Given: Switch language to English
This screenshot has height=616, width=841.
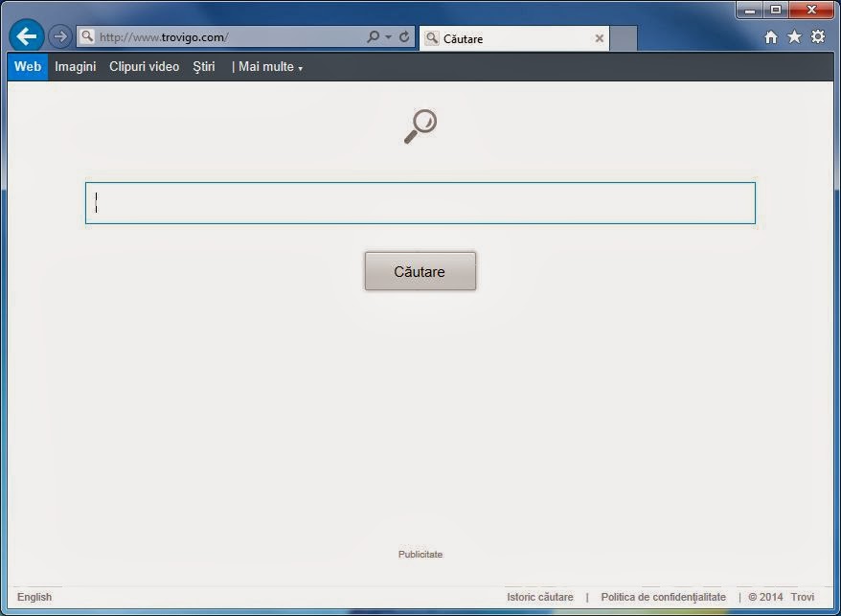Looking at the screenshot, I should coord(34,597).
